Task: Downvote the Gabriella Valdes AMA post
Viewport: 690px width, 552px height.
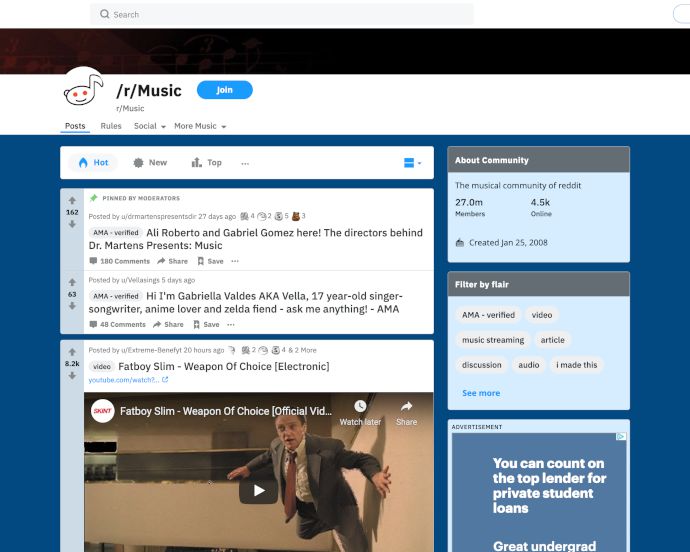Action: click(72, 306)
